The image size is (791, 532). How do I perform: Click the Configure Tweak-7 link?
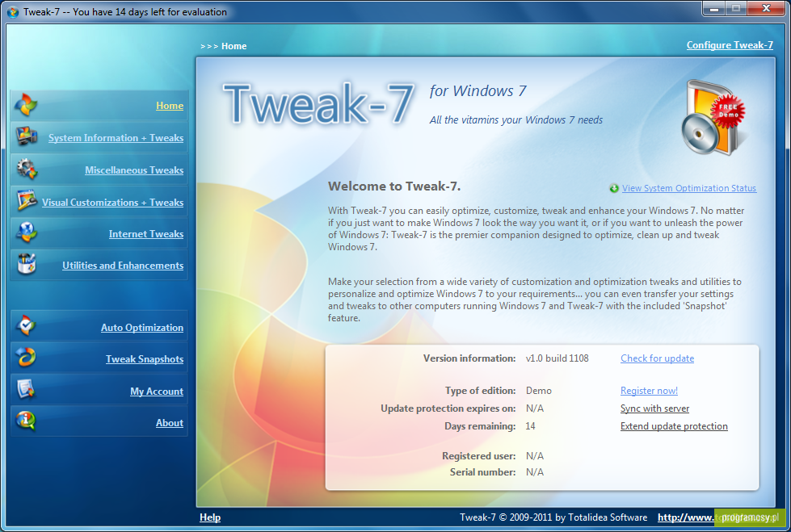click(730, 45)
